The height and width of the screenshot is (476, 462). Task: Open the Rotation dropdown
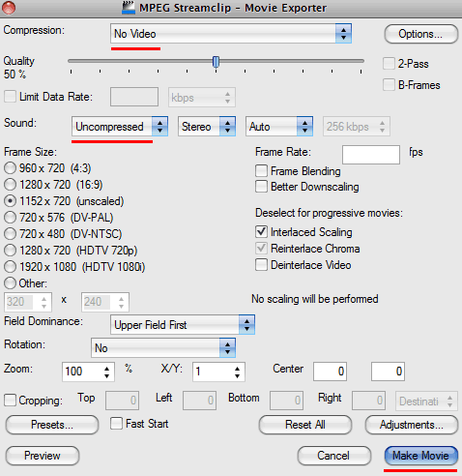[163, 348]
